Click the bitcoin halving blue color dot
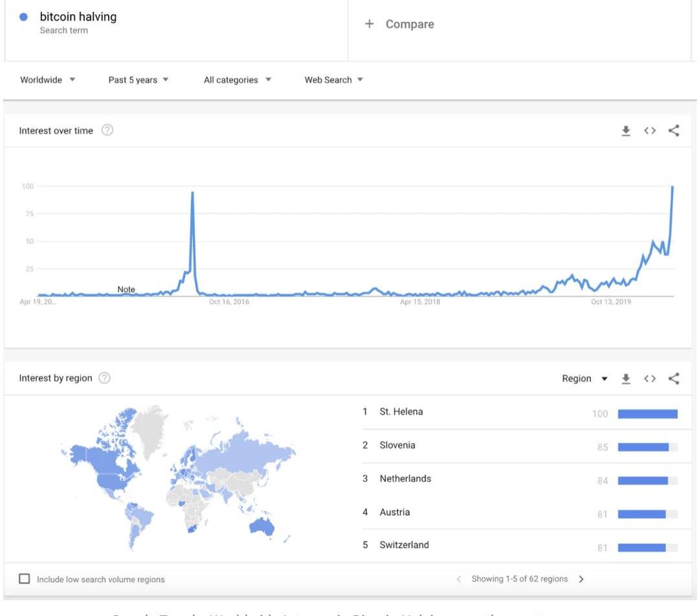Viewport: 699px width, 616px height. click(24, 17)
